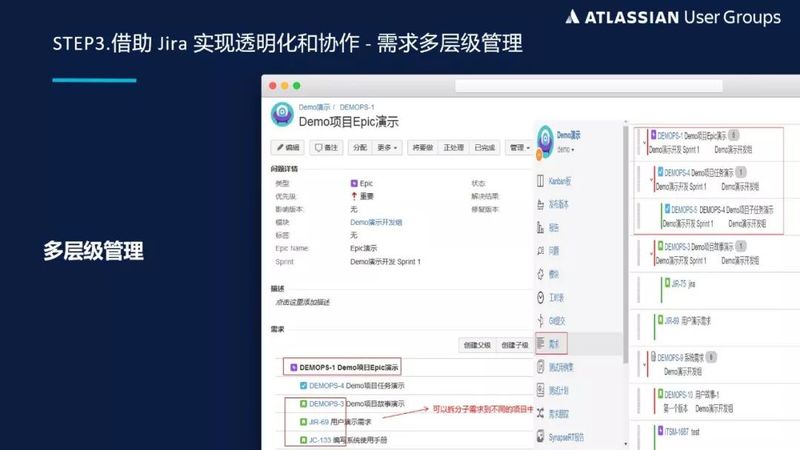Open the 管理 admin dropdown
Screen dimensions: 800x450
tap(519, 147)
